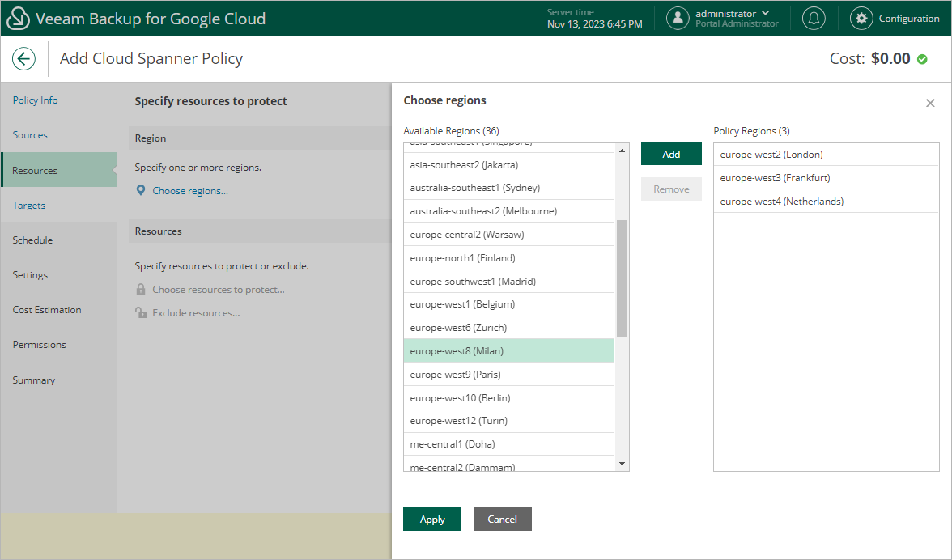
Task: Click the back arrow icon
Action: tap(23, 58)
